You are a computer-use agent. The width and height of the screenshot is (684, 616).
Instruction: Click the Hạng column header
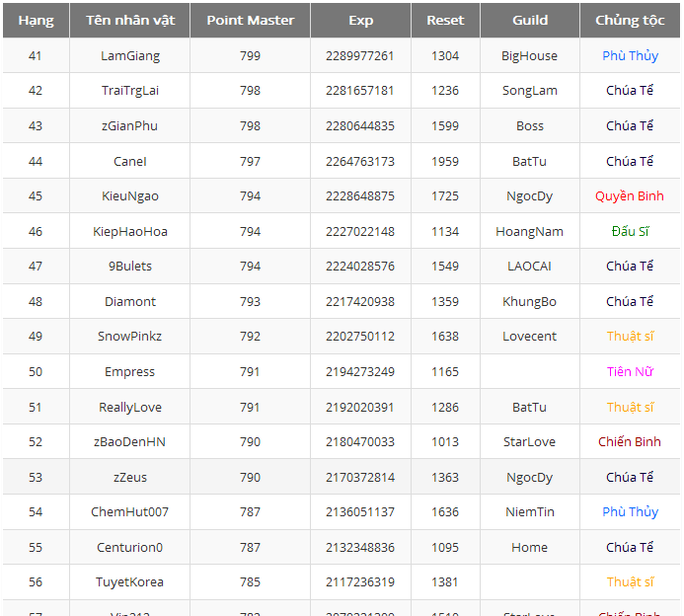point(36,21)
